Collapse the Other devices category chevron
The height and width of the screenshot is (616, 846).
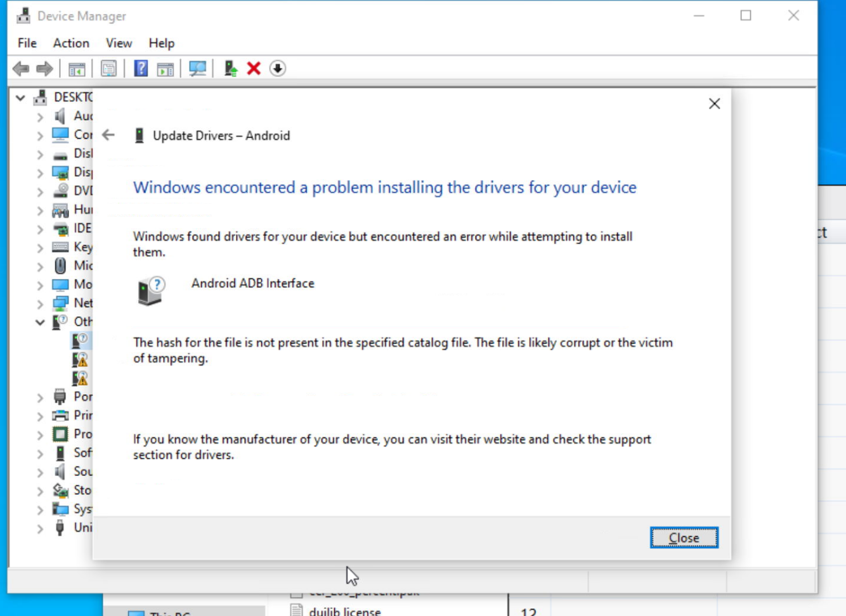(x=40, y=323)
